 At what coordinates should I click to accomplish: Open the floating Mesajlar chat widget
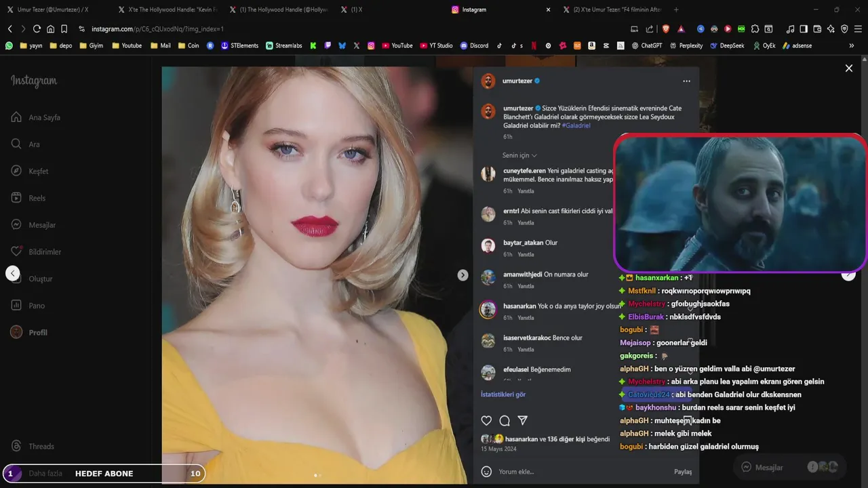(x=790, y=467)
